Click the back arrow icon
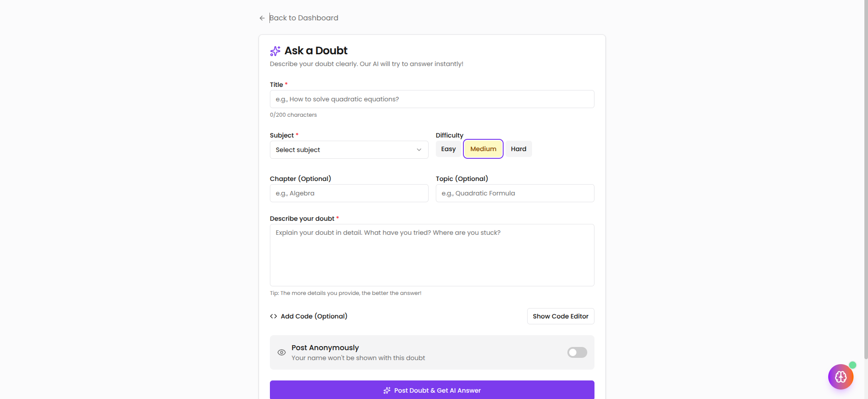 click(x=262, y=18)
